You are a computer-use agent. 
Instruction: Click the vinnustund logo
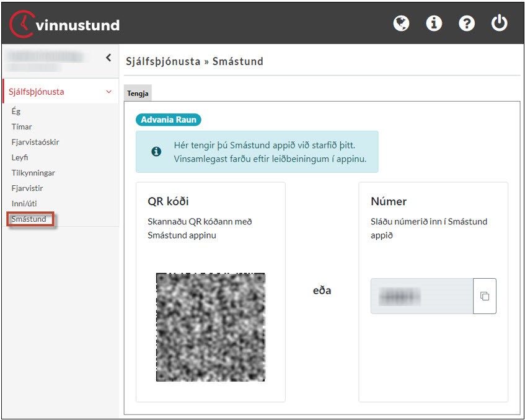[x=64, y=24]
